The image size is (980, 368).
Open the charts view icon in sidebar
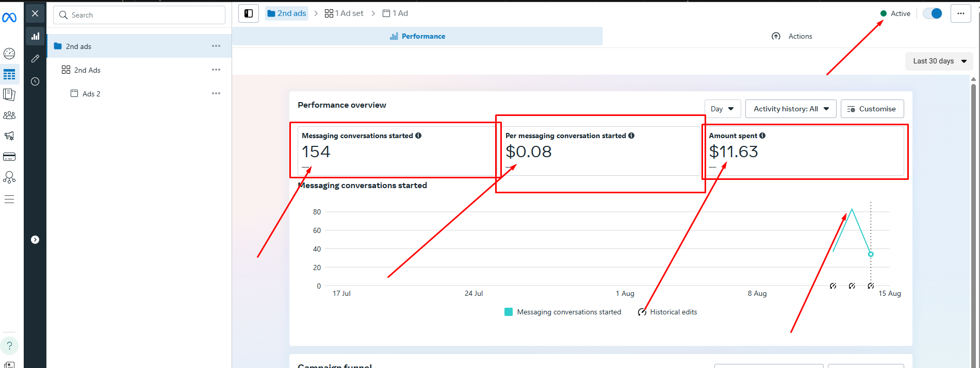pyautogui.click(x=35, y=36)
